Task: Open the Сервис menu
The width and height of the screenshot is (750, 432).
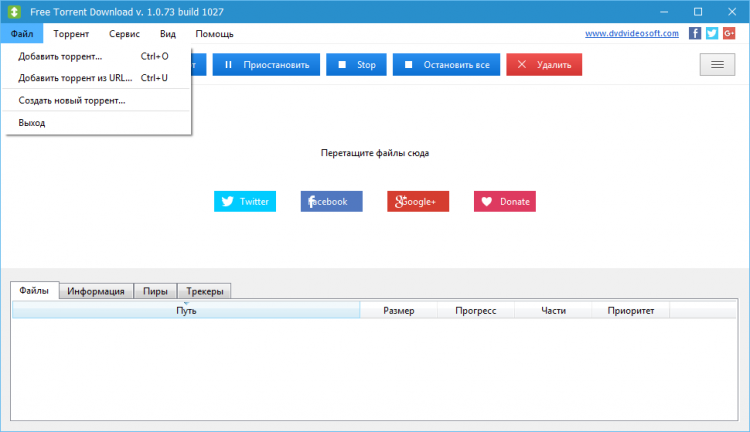Action: pos(124,34)
